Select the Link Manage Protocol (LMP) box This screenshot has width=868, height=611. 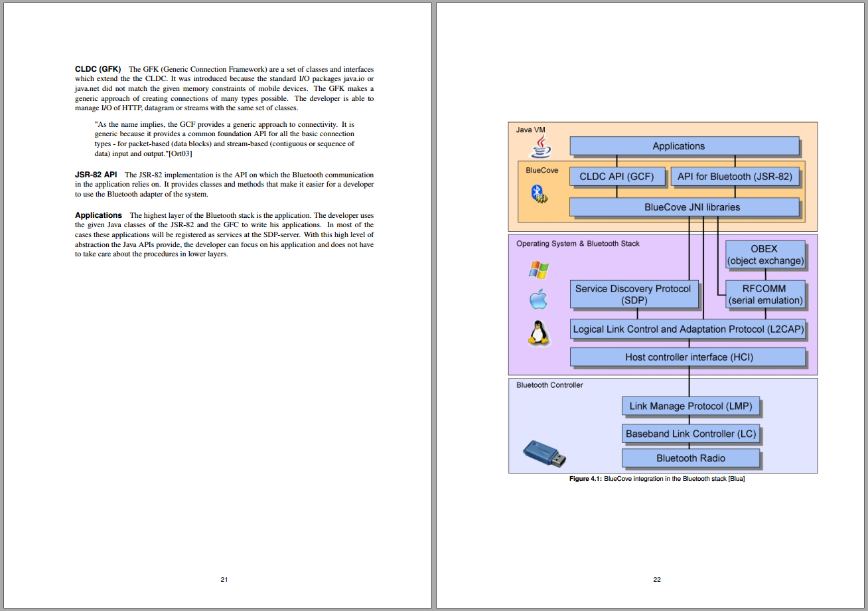[x=690, y=406]
